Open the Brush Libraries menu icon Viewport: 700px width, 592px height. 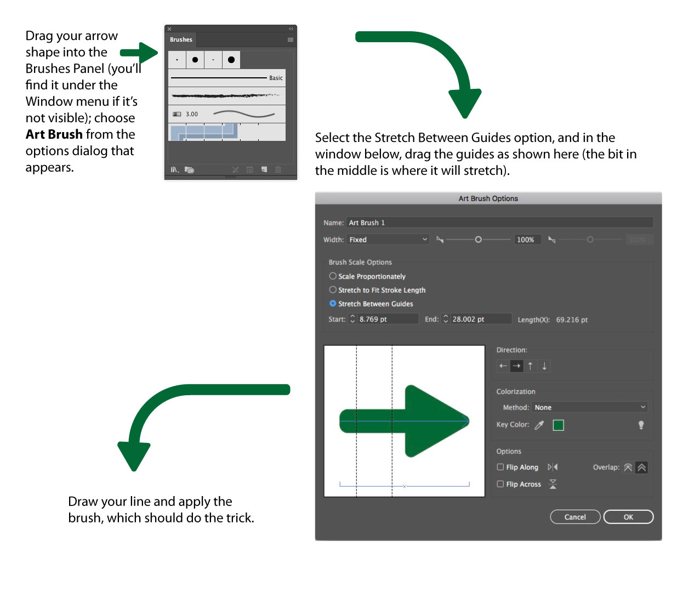point(174,170)
